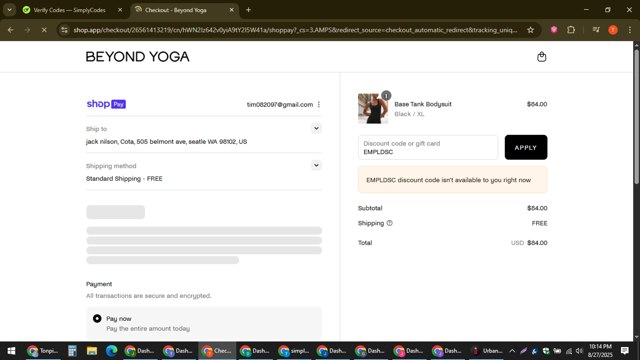
Task: Open the Chrome three-dot menu
Action: click(x=629, y=30)
